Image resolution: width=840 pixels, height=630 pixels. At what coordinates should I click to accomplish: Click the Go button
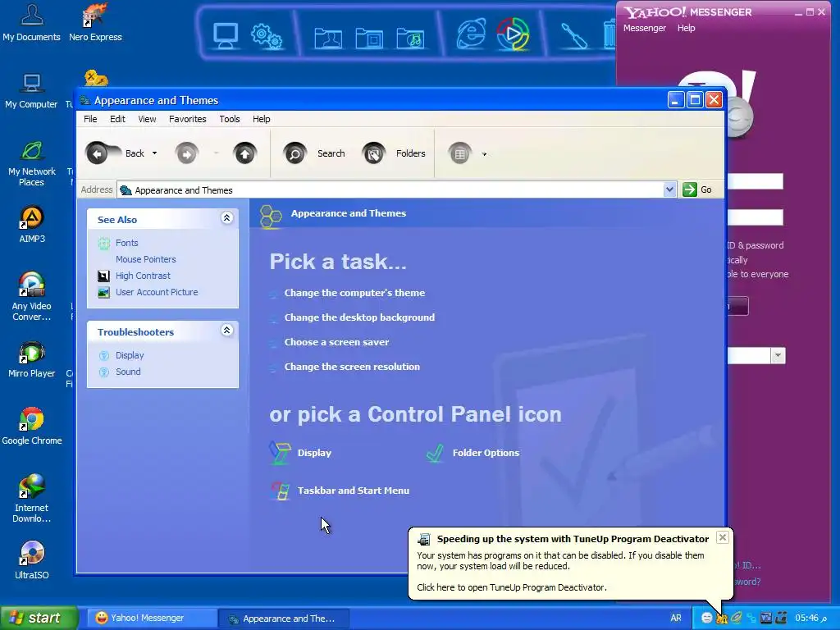tap(697, 189)
